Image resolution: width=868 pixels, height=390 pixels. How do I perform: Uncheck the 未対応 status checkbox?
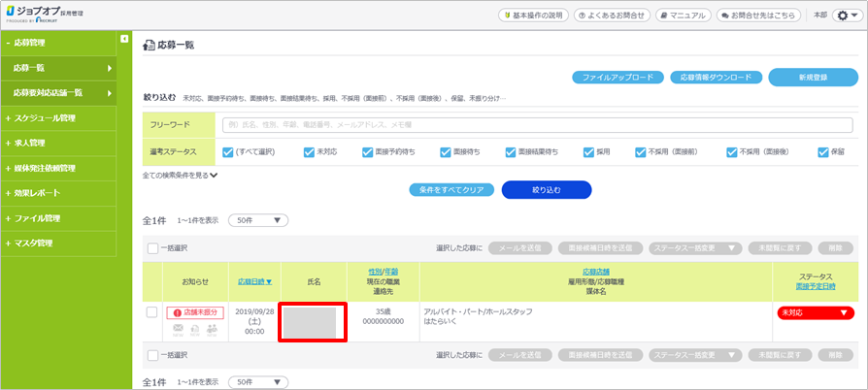(x=309, y=151)
